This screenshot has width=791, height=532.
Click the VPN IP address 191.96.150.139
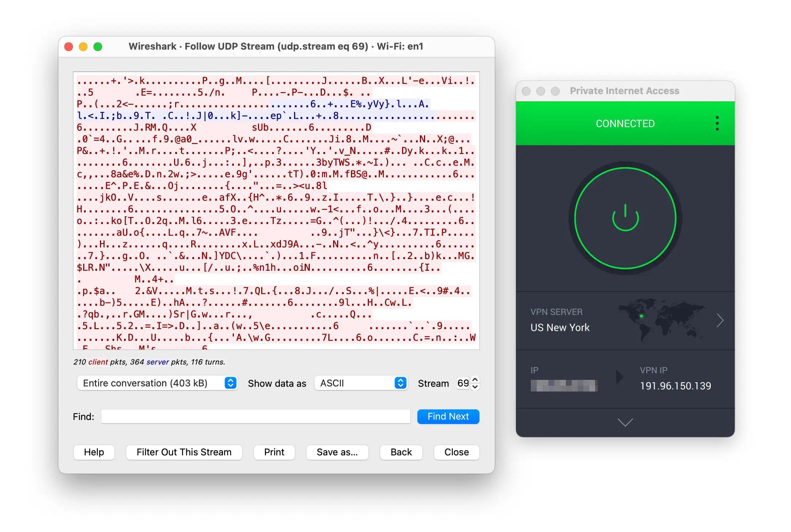[x=675, y=386]
